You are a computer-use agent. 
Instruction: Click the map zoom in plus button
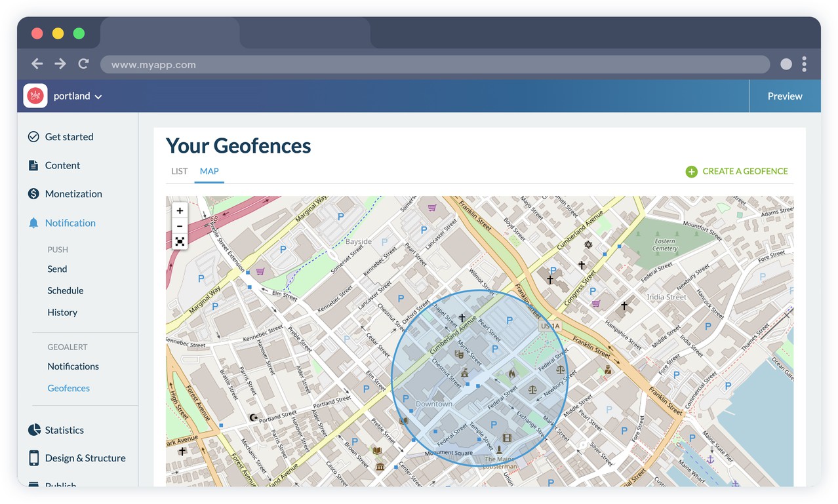click(x=180, y=211)
